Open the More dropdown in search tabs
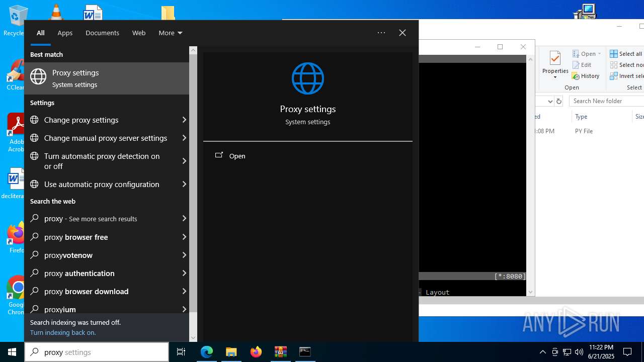Image resolution: width=644 pixels, height=362 pixels. 170,33
